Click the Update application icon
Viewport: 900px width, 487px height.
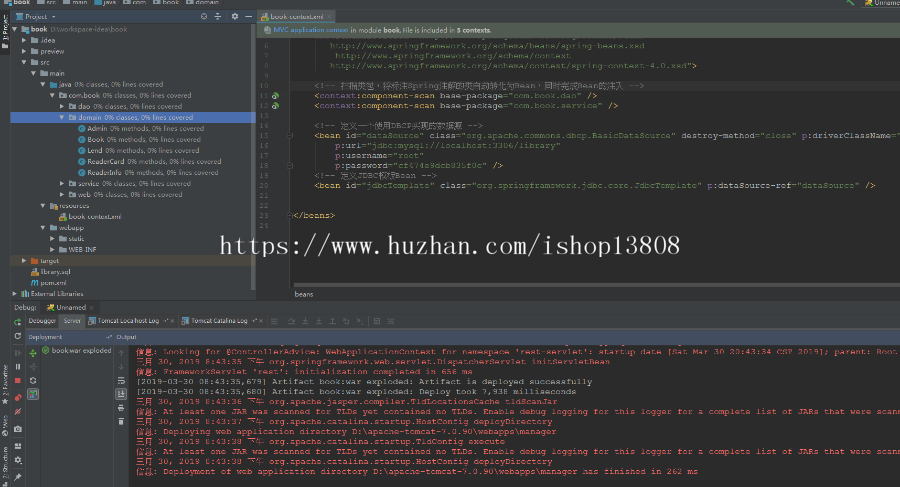coord(18,337)
